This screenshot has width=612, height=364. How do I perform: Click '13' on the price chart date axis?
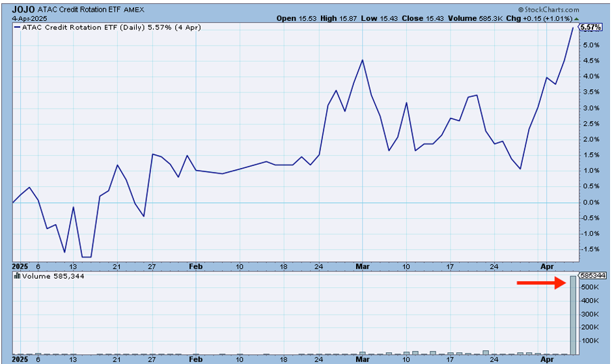tap(73, 267)
